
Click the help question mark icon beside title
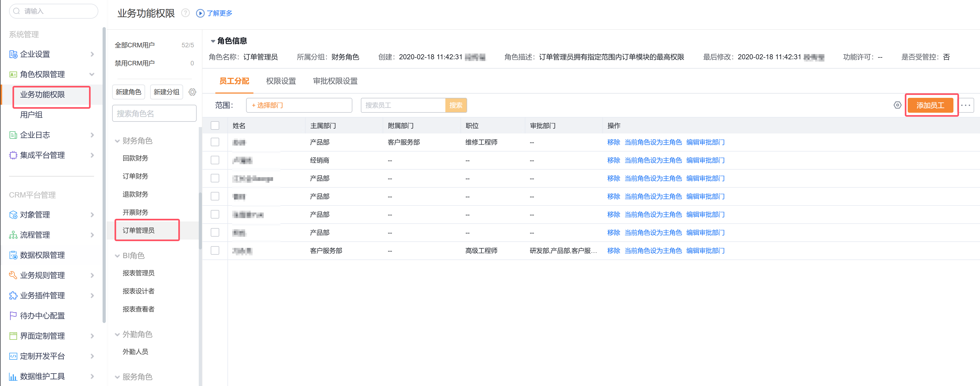pos(185,13)
